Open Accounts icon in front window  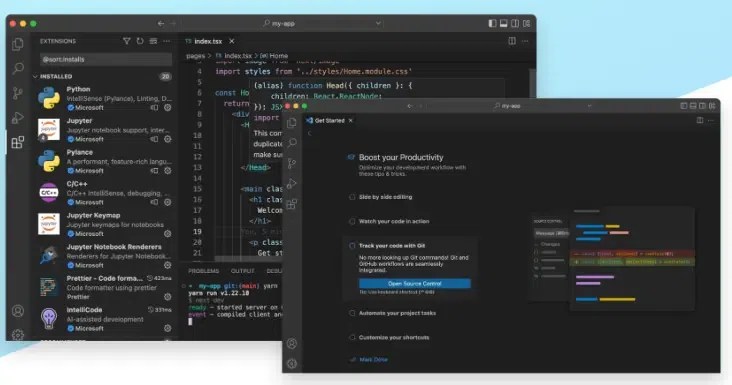pyautogui.click(x=292, y=343)
